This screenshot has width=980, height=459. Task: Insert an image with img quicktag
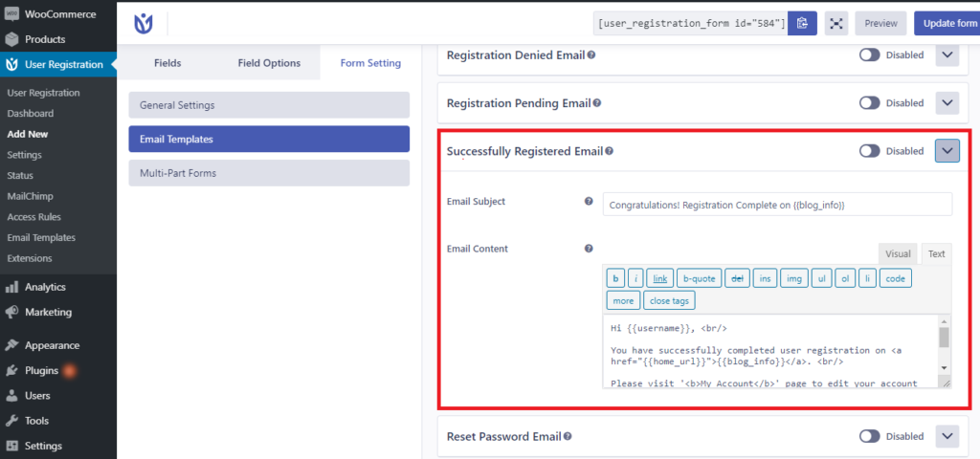[x=793, y=278]
